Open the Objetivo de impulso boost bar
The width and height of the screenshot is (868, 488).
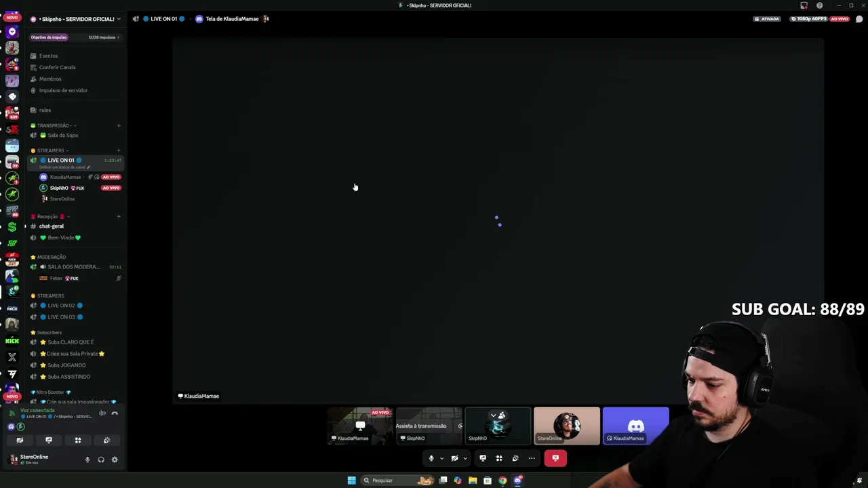(x=75, y=37)
